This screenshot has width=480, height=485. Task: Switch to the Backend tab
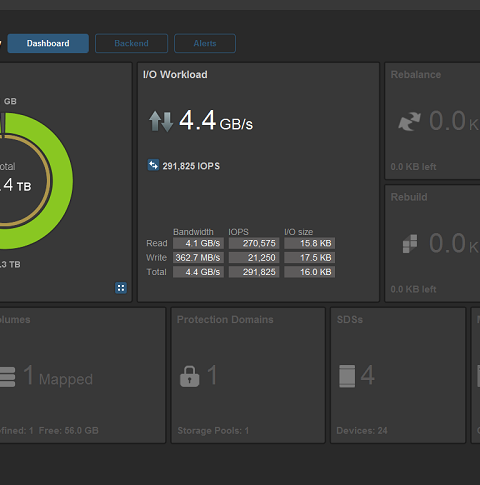click(x=131, y=43)
